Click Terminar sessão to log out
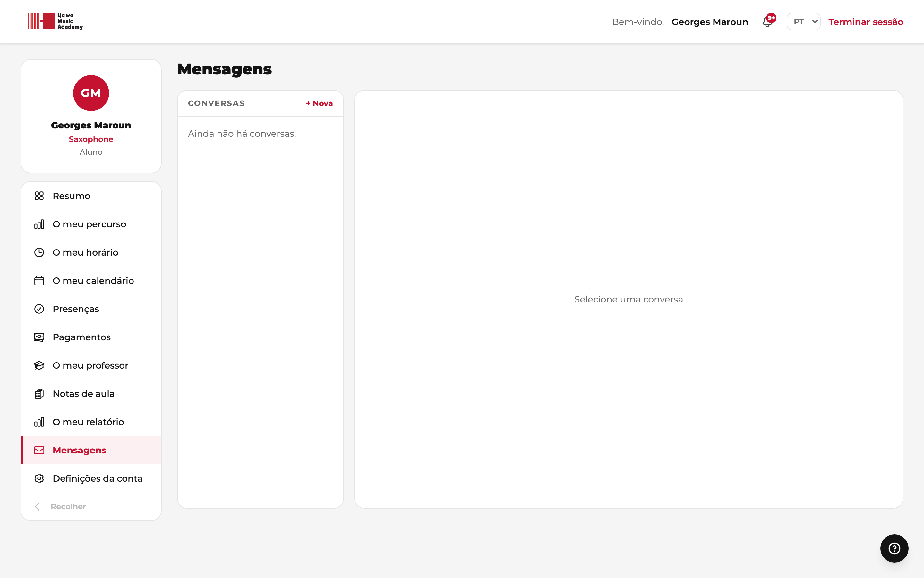 [866, 22]
